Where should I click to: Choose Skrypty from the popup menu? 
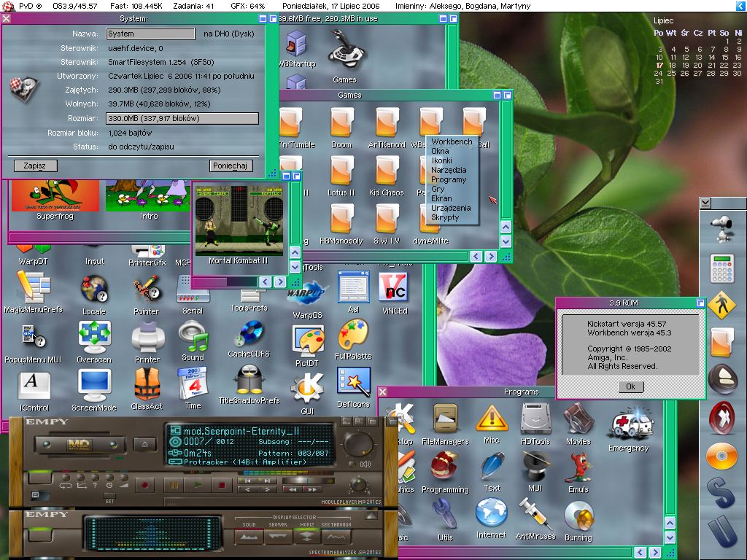click(x=452, y=217)
